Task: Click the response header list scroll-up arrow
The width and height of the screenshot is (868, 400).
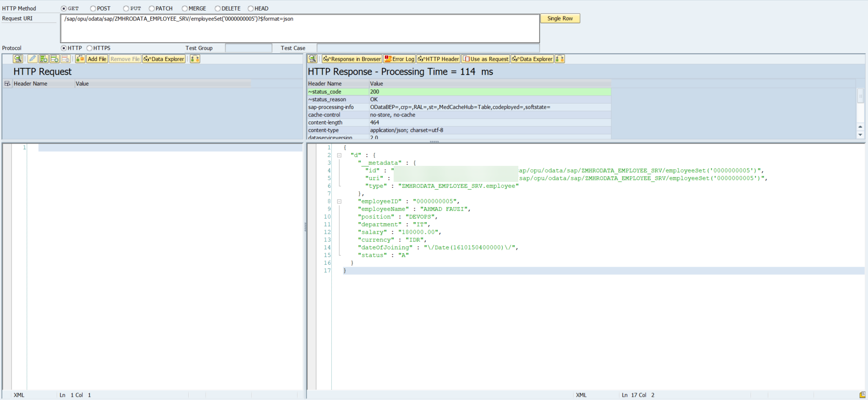Action: 860,126
